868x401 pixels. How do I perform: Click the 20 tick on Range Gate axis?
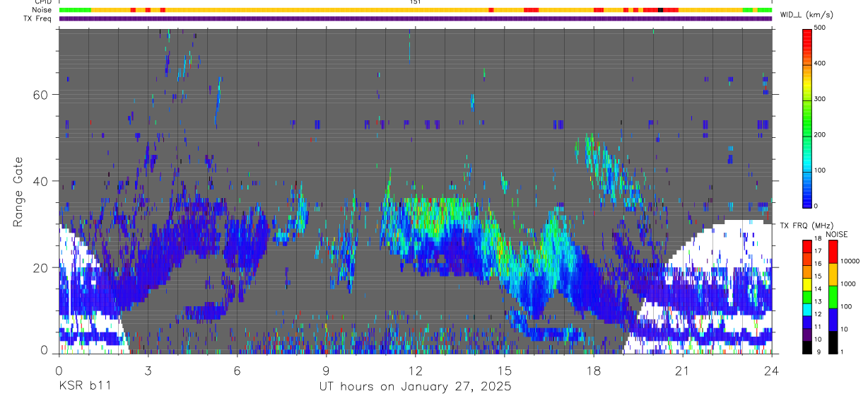click(40, 267)
